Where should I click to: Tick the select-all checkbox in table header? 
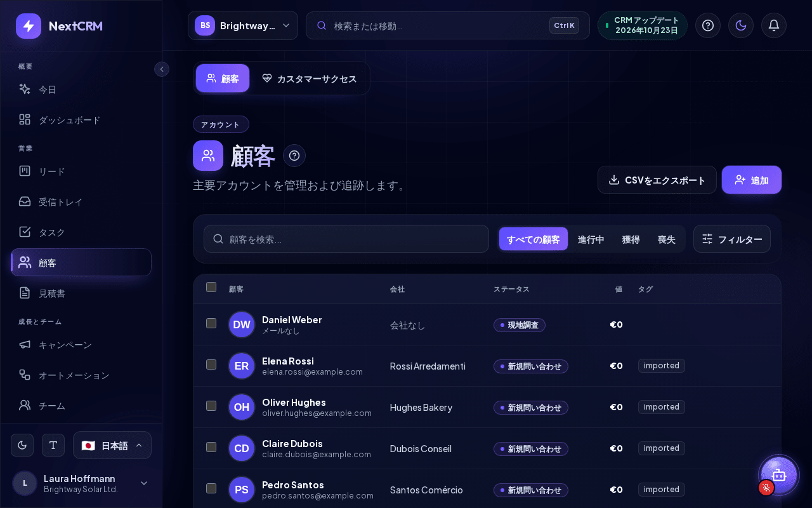click(x=211, y=287)
